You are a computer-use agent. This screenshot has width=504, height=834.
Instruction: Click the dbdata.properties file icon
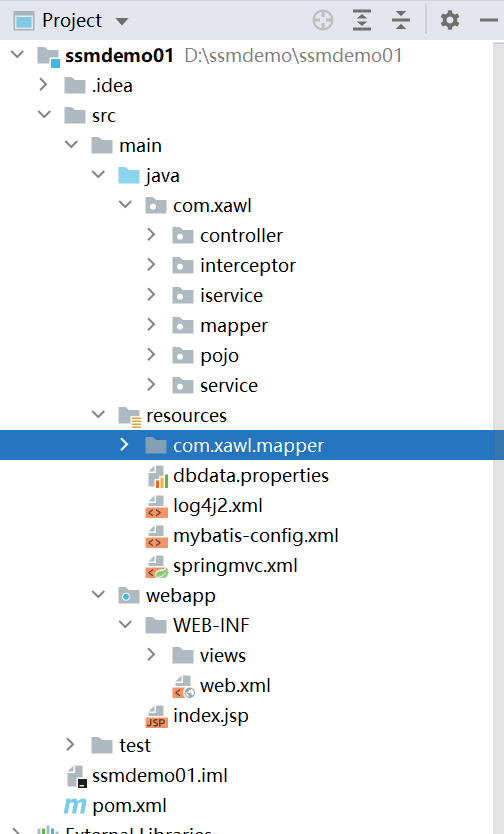[158, 476]
